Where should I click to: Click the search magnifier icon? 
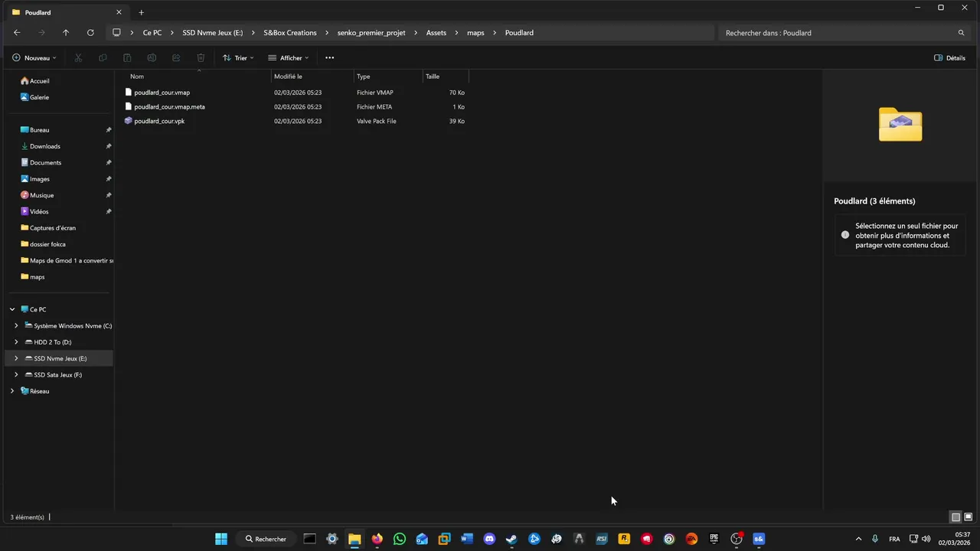coord(961,33)
